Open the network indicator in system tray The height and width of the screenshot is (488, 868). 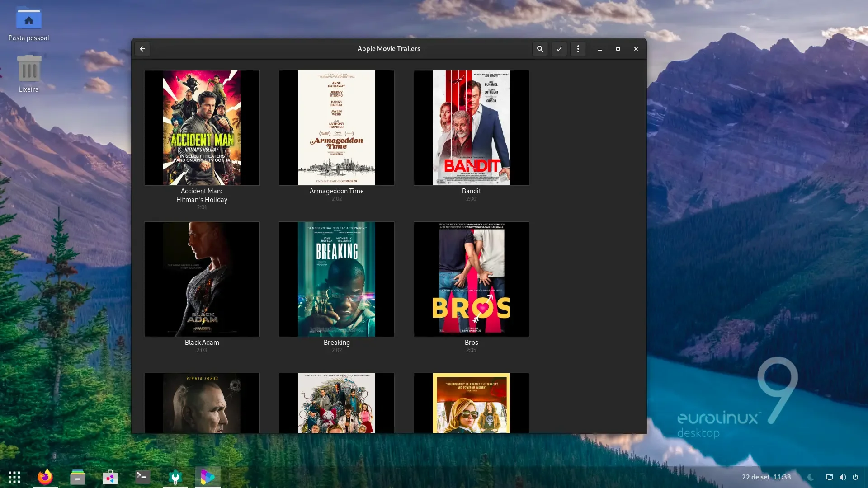pos(830,477)
